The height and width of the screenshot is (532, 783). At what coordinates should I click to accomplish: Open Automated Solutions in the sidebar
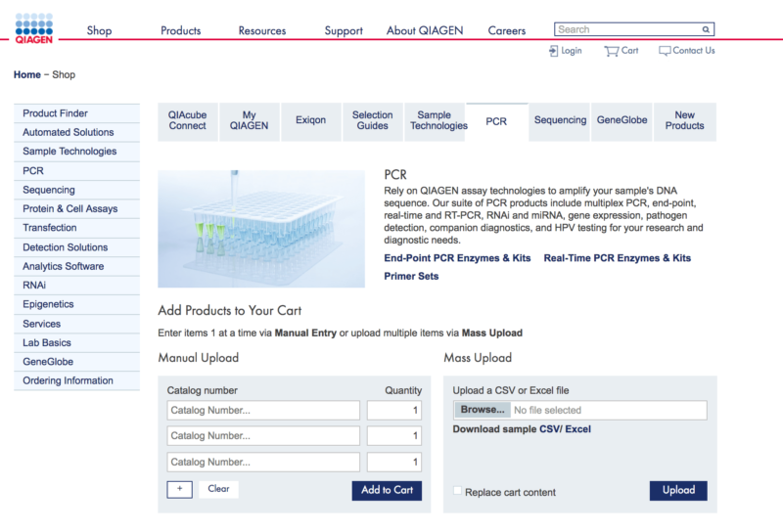point(77,132)
